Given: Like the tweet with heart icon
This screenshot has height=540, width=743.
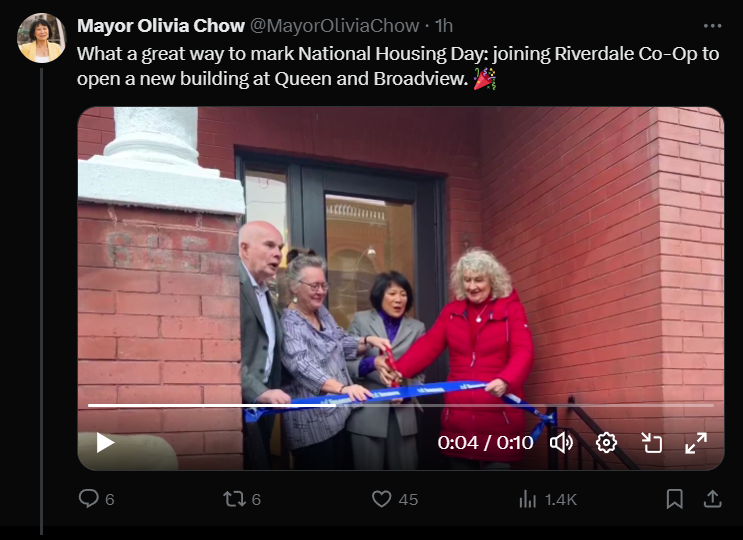Looking at the screenshot, I should 381,499.
